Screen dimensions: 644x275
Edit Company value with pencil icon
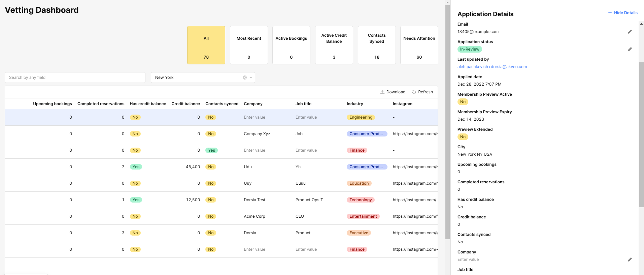(630, 259)
